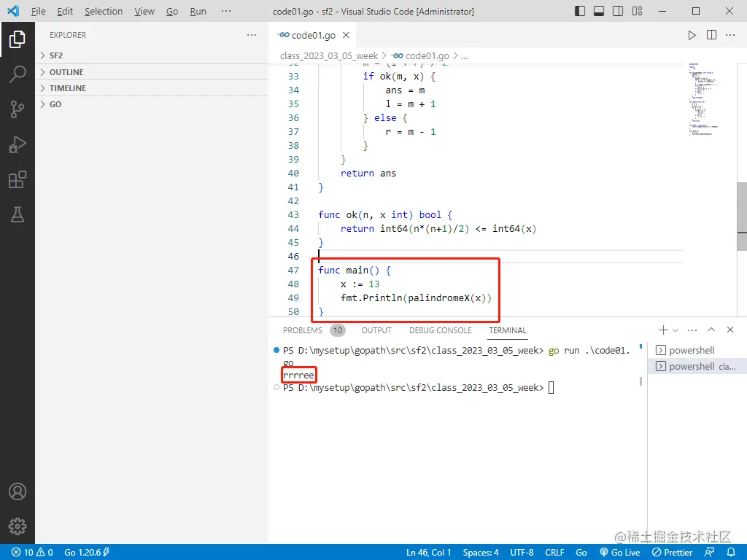The image size is (747, 560).
Task: Switch to the OUTPUT panel tab
Action: (376, 330)
